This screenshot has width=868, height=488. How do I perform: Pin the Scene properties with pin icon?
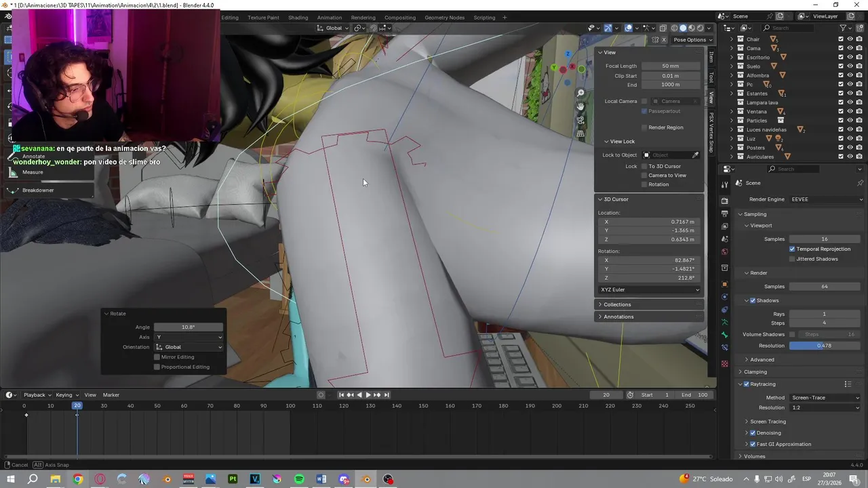[x=860, y=183]
